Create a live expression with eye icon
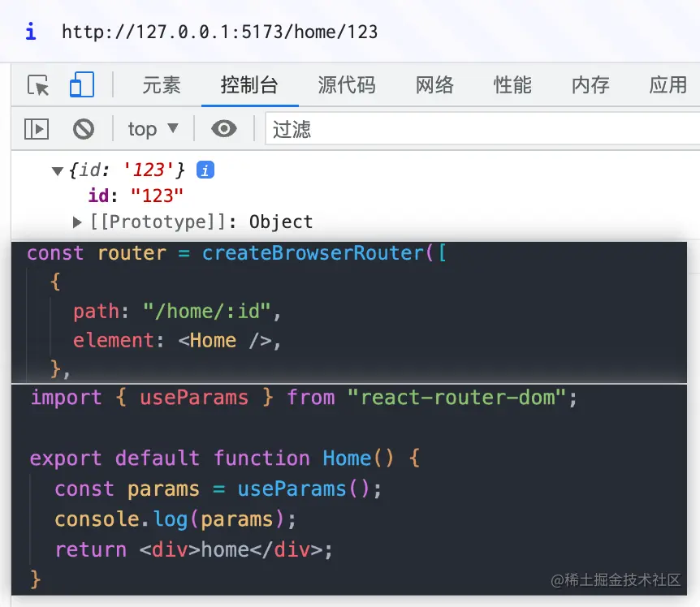 224,129
